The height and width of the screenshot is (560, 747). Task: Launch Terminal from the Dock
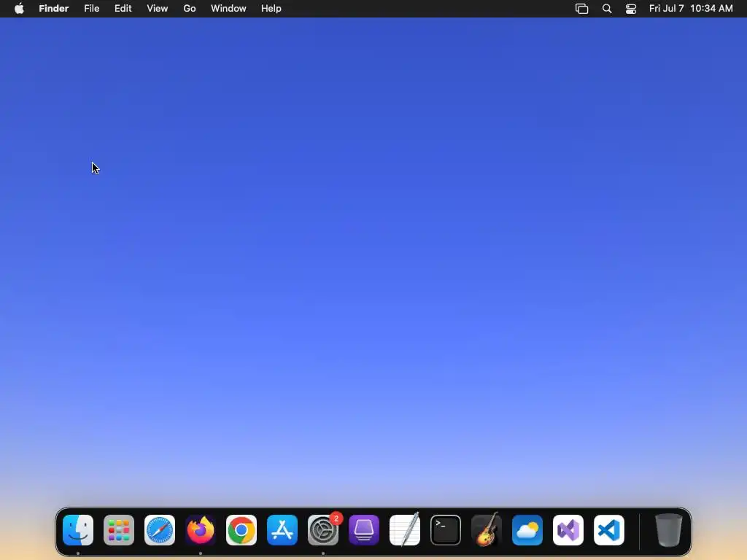tap(446, 530)
